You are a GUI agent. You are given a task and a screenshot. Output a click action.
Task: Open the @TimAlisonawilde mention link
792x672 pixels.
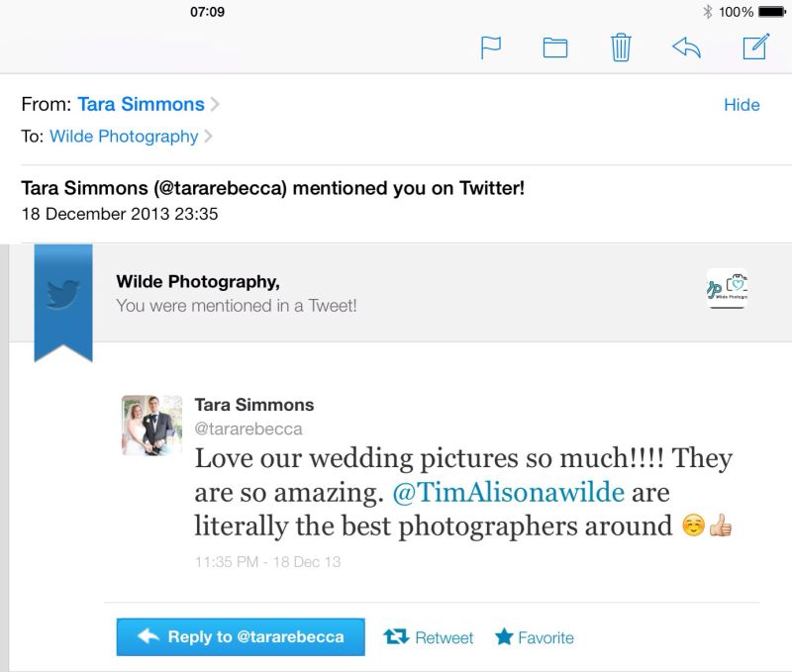[509, 492]
